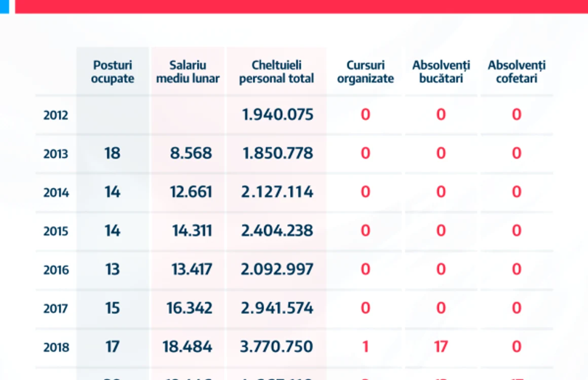Viewport: 588px width, 380px height.
Task: Select the cell showing 12.661
Action: click(x=191, y=192)
